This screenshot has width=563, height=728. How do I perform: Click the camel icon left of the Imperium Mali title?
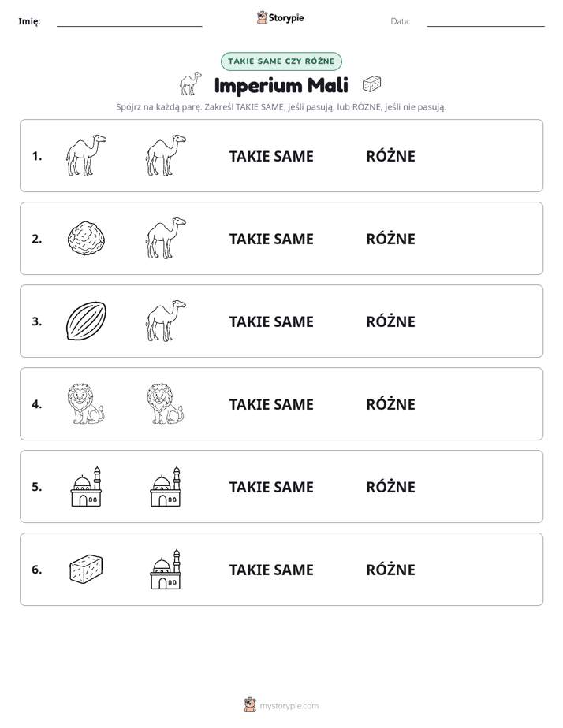[x=191, y=84]
